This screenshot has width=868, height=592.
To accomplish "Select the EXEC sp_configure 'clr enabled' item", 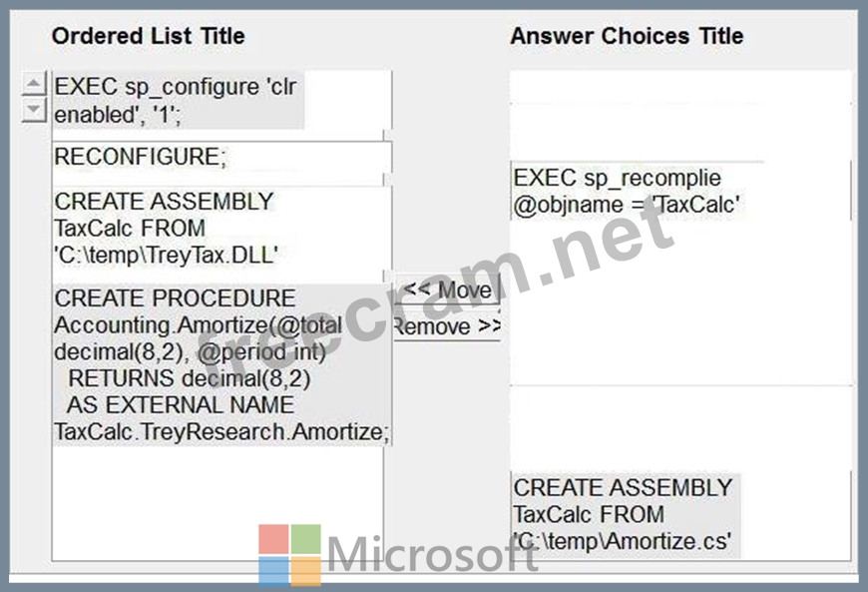I will (x=179, y=100).
